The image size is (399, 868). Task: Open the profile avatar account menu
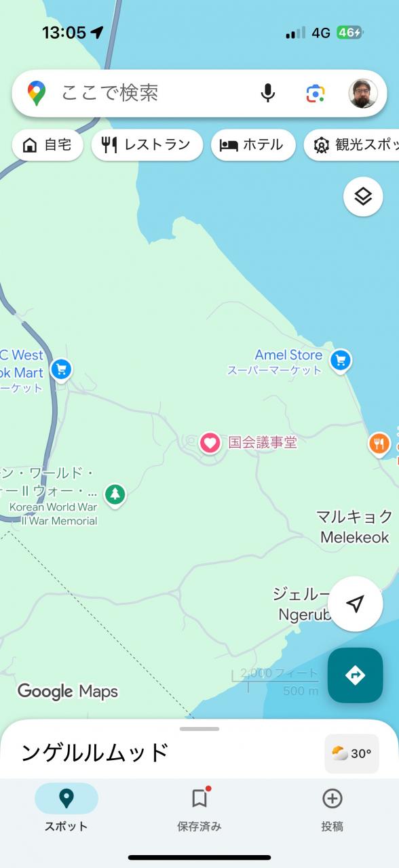(363, 93)
